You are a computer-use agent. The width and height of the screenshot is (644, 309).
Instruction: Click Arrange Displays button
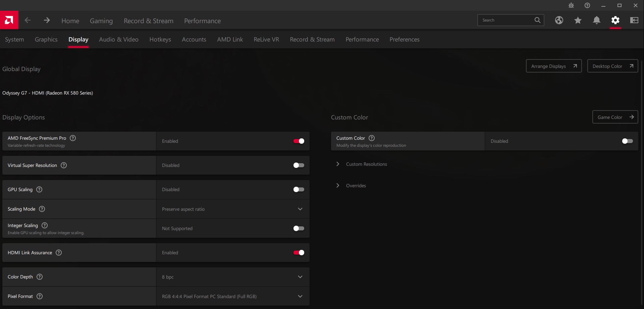point(554,66)
